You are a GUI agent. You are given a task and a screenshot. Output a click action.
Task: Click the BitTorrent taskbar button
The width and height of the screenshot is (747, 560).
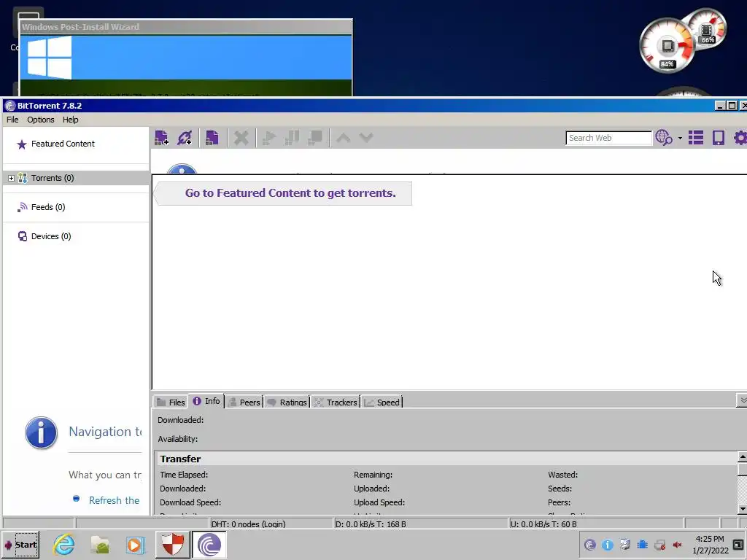point(209,545)
